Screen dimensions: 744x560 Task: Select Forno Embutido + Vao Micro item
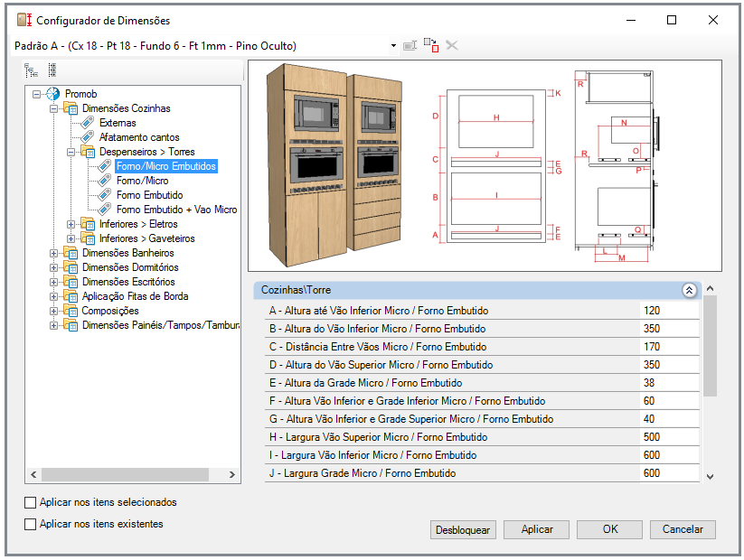176,210
